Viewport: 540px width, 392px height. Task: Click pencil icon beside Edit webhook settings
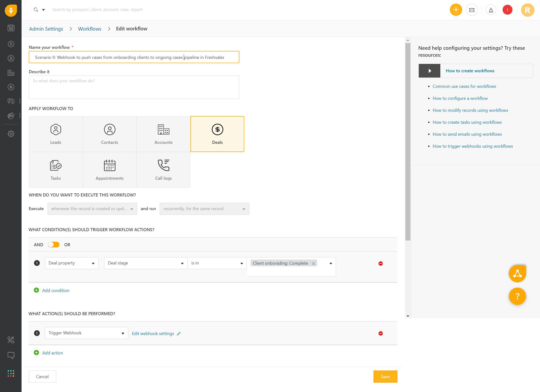point(179,334)
